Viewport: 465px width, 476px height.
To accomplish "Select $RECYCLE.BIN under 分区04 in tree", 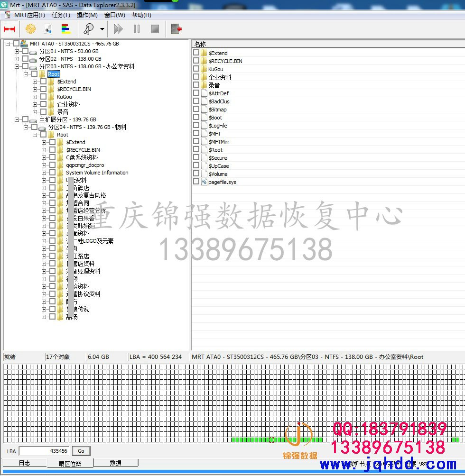I will [83, 150].
